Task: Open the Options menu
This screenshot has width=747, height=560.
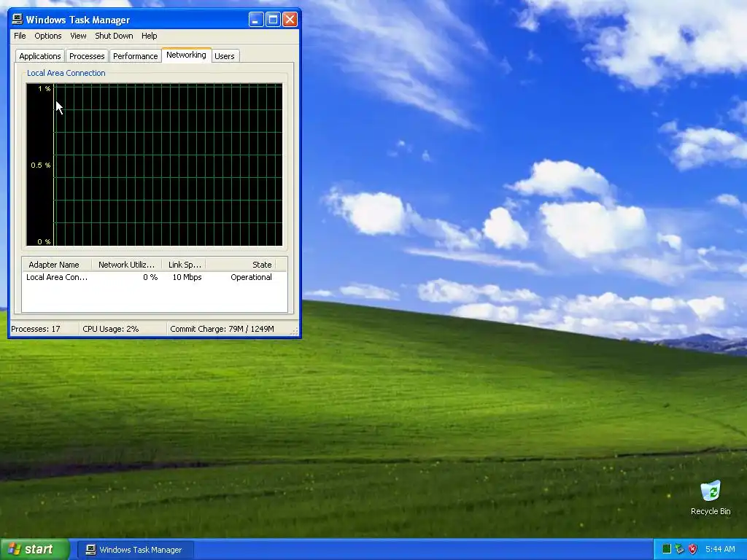Action: click(47, 36)
